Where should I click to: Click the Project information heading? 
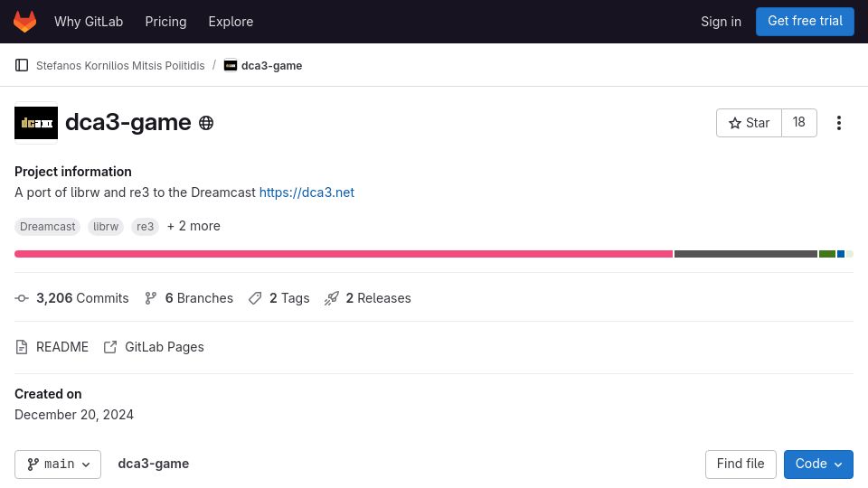73,172
